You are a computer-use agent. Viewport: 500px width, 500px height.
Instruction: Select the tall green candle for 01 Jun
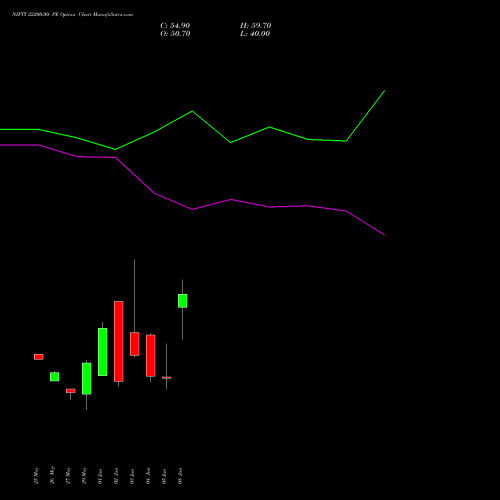[103, 352]
